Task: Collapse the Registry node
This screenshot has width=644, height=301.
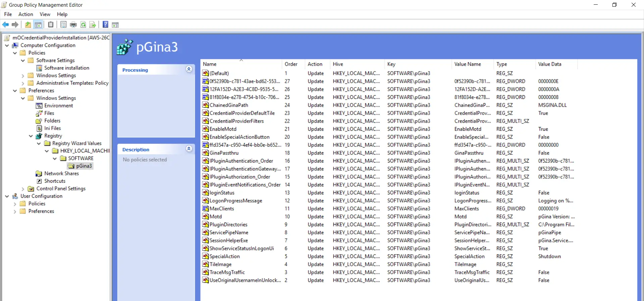Action: [x=31, y=136]
